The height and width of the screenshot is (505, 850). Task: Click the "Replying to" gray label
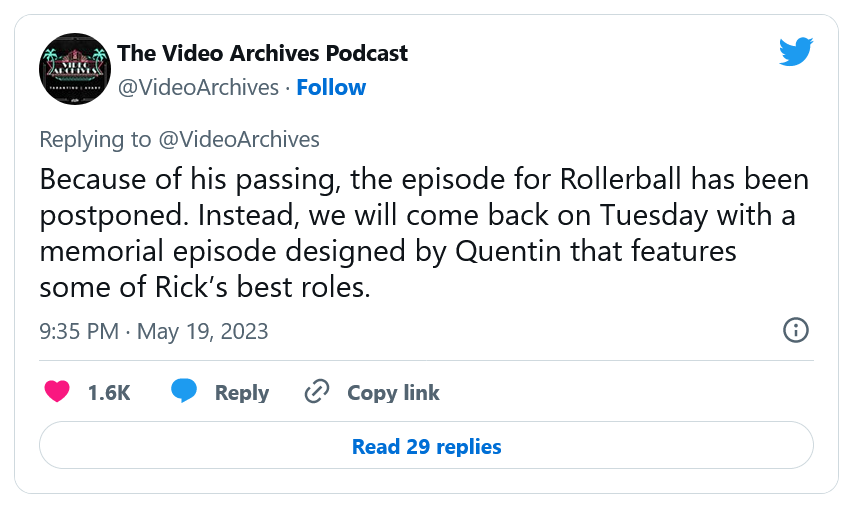[96, 140]
